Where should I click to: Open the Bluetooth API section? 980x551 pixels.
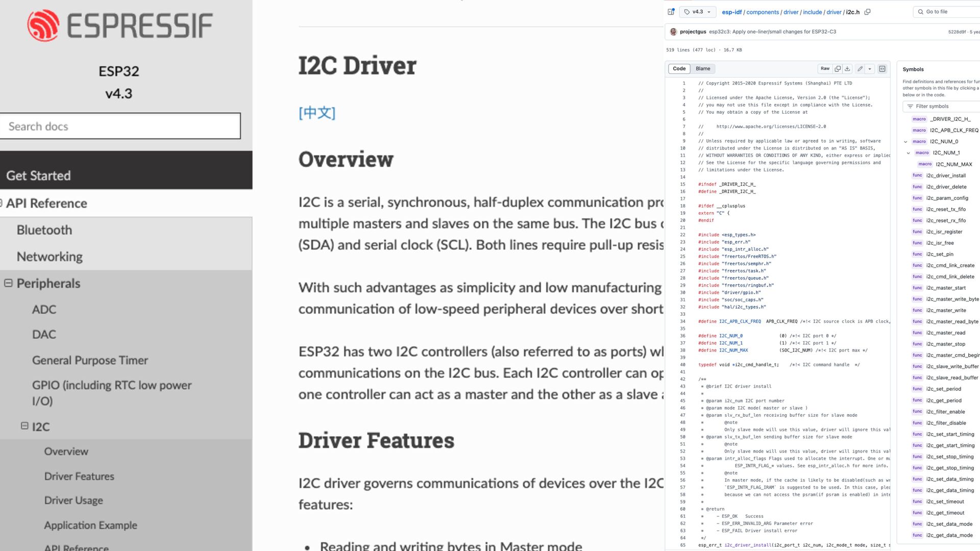click(44, 230)
